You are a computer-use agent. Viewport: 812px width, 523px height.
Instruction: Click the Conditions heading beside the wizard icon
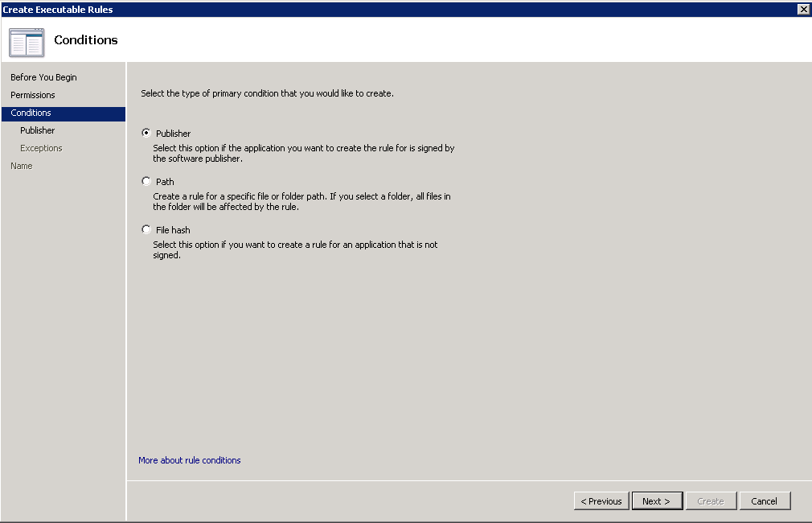point(86,40)
